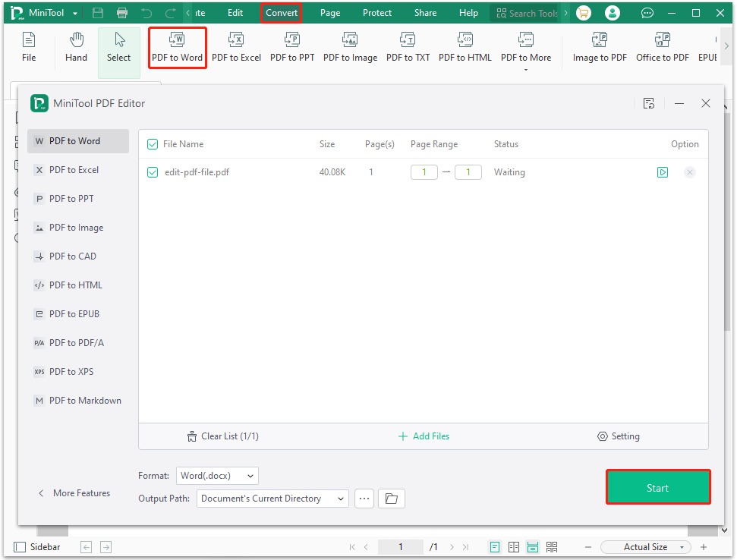This screenshot has width=737, height=560.
Task: Click the zoom out minus icon
Action: 588,547
